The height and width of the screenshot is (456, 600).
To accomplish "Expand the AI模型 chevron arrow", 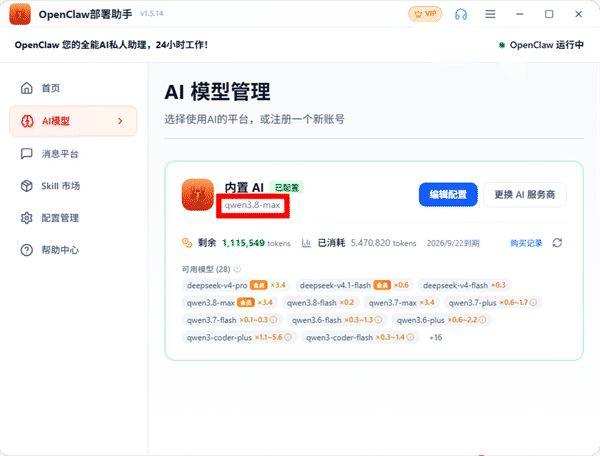I will (x=120, y=121).
